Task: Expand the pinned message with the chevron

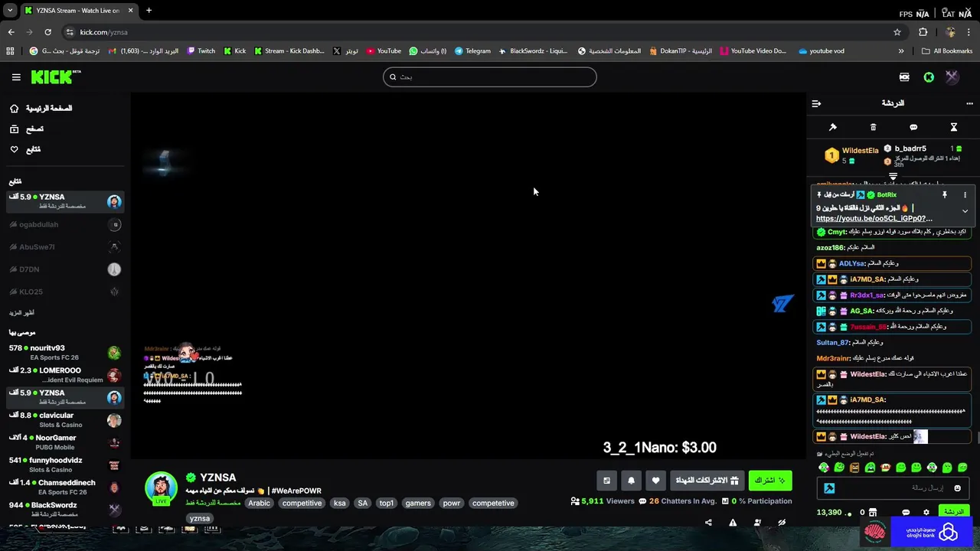Action: point(965,211)
